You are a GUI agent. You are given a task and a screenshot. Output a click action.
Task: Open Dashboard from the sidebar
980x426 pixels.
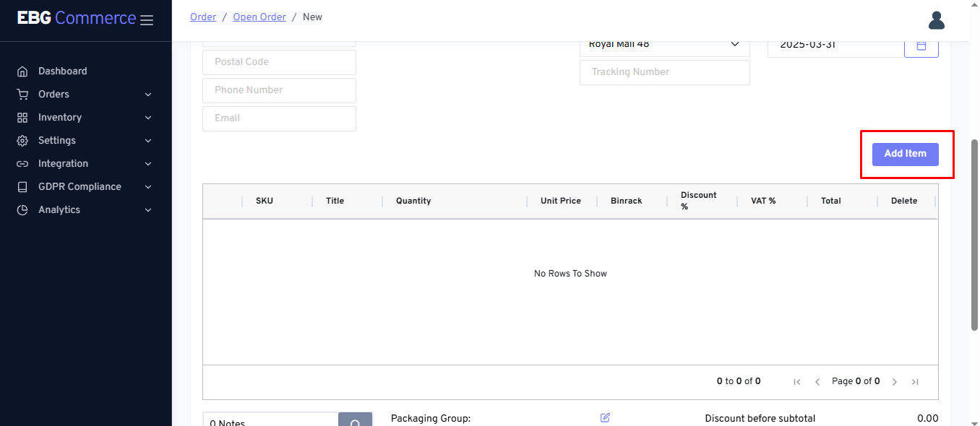pyautogui.click(x=62, y=71)
